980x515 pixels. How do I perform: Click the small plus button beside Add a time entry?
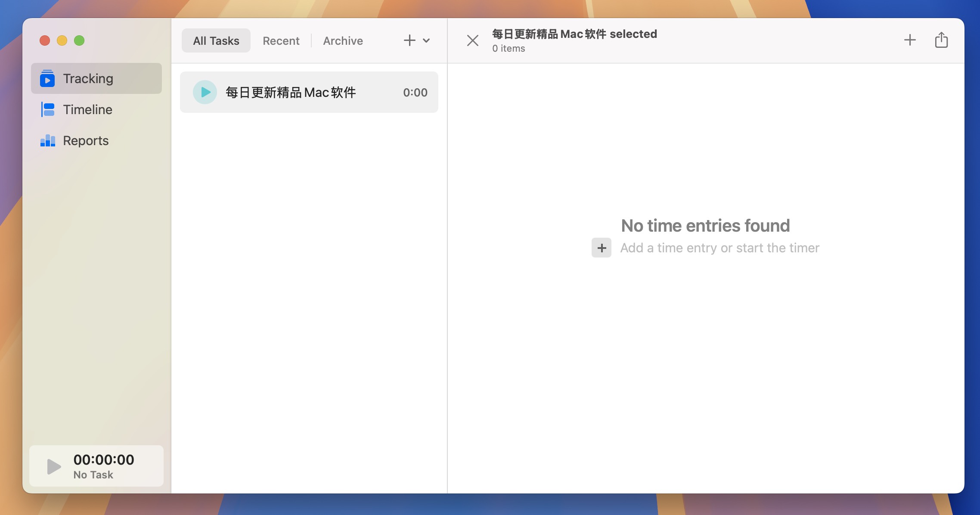coord(602,248)
